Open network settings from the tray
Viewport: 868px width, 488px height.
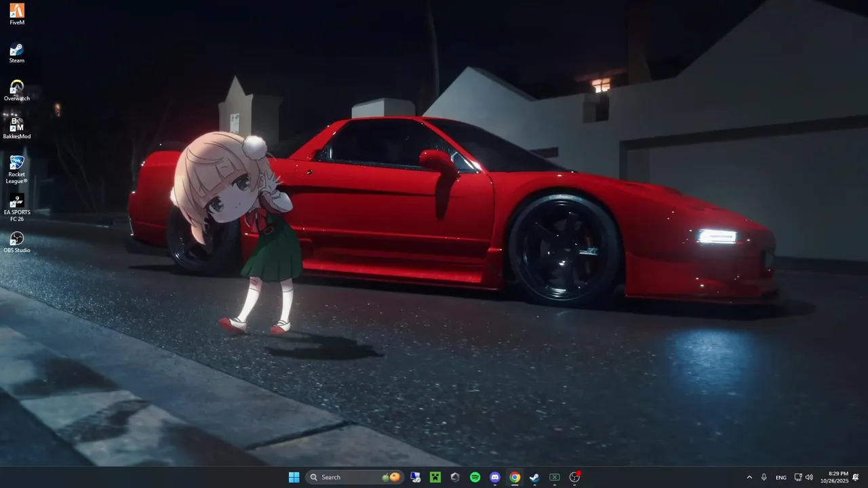[x=798, y=477]
